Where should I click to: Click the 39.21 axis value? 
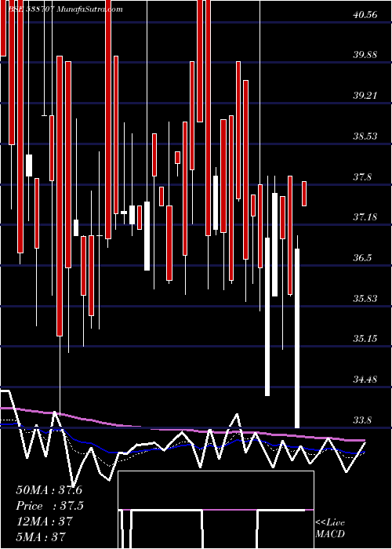click(x=365, y=95)
